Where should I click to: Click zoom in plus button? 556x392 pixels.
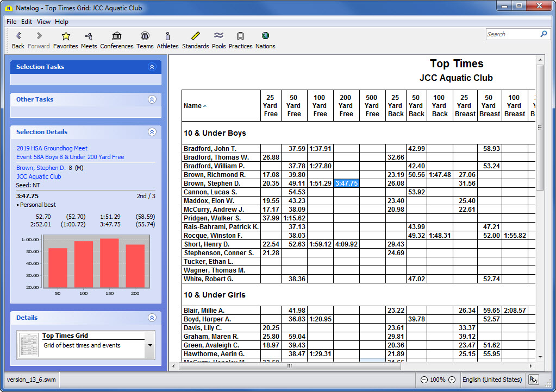click(452, 380)
